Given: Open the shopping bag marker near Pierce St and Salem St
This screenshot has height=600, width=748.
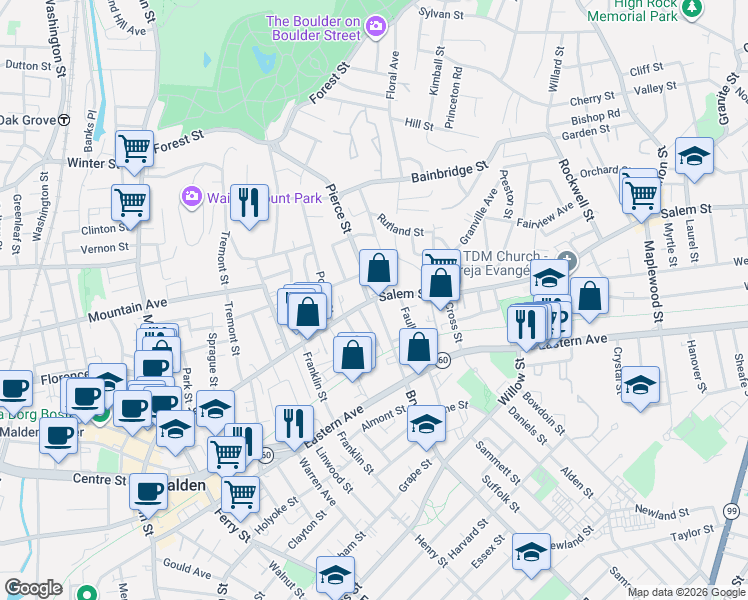Looking at the screenshot, I should 379,269.
